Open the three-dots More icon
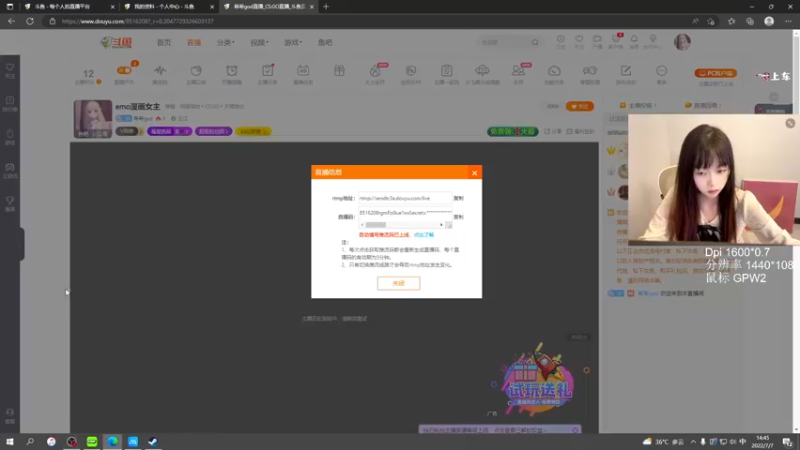Viewport: 800px width, 450px height. [661, 71]
